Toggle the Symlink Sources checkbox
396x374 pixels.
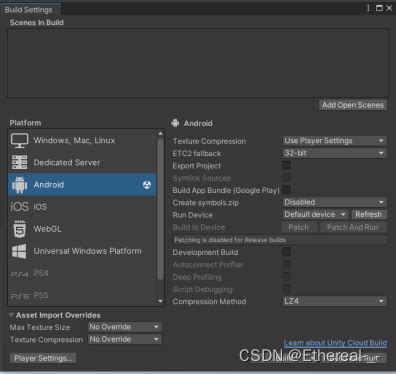click(x=286, y=178)
